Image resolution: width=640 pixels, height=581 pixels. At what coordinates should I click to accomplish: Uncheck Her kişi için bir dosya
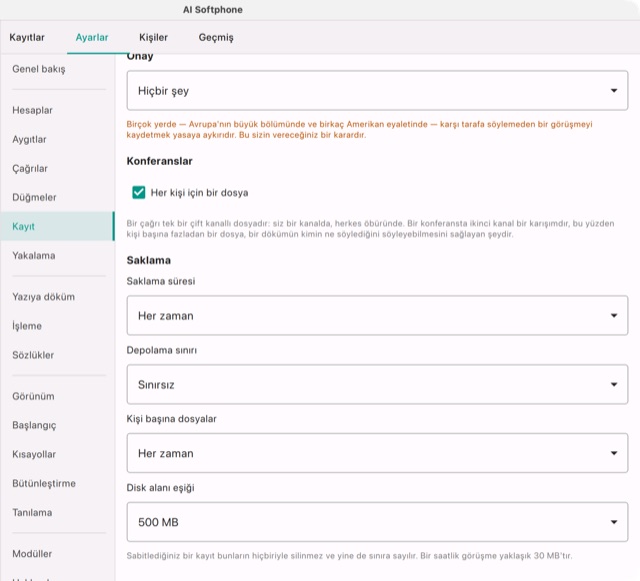pyautogui.click(x=139, y=192)
